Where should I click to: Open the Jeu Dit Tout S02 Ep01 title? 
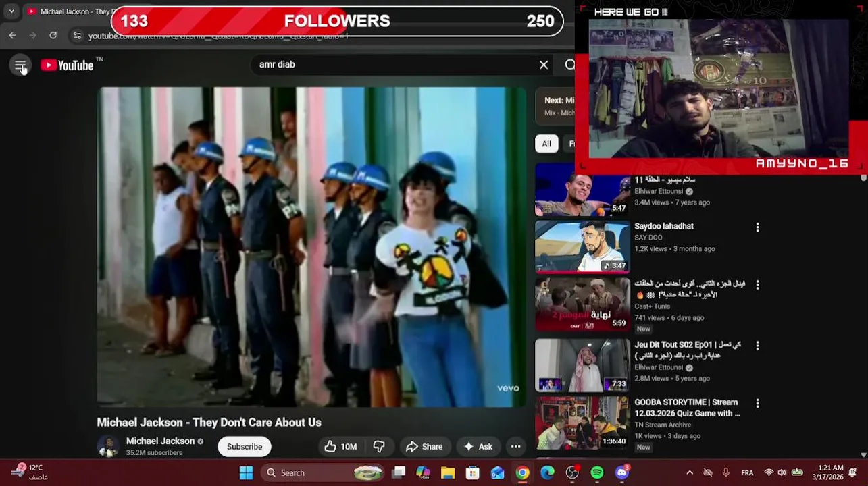tap(688, 350)
